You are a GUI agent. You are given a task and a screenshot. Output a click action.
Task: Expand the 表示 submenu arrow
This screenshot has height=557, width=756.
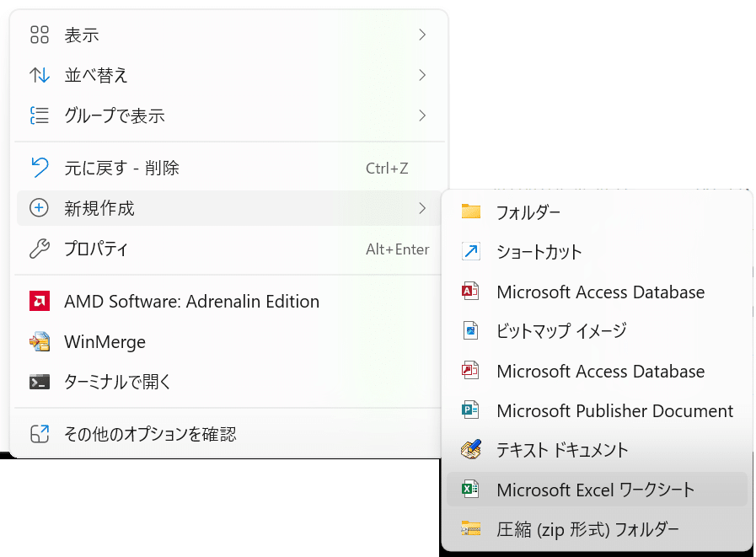click(x=422, y=35)
